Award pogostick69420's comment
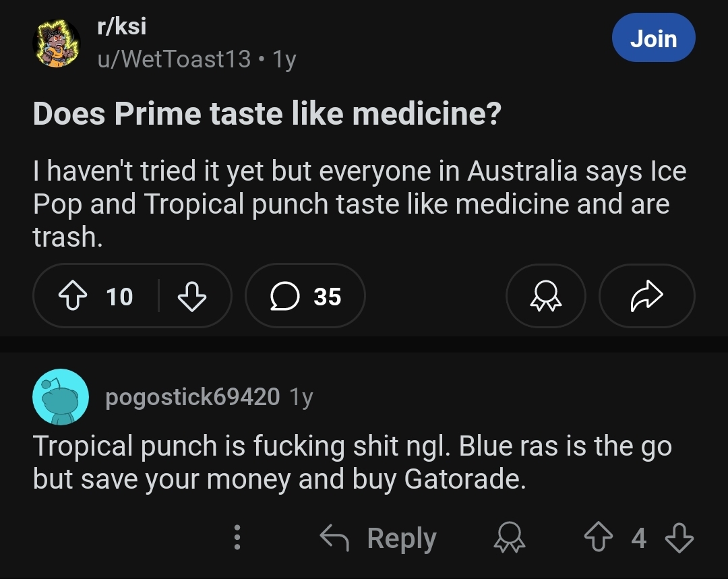Viewport: 728px width, 579px height. click(509, 538)
